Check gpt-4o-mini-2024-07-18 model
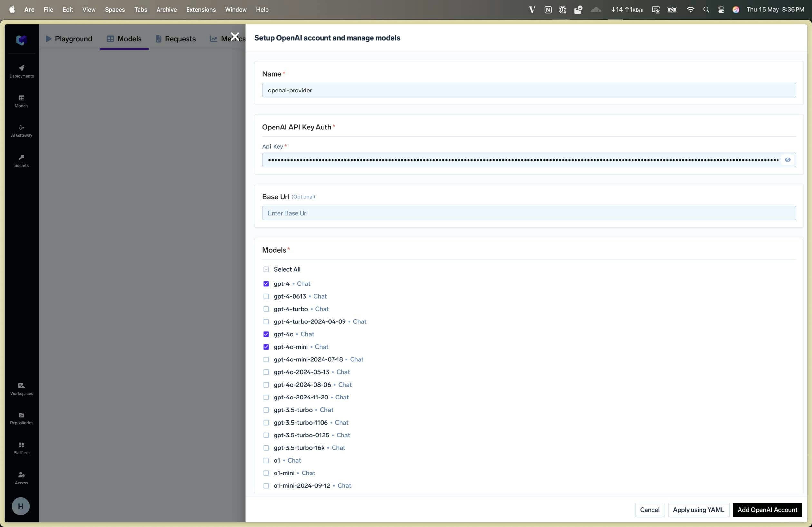Viewport: 812px width, 527px height. 266,359
